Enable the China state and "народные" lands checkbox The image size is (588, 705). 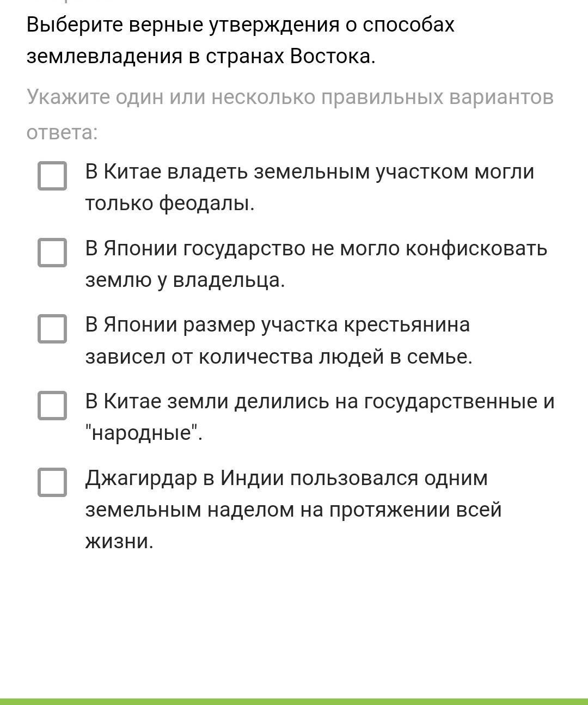point(52,406)
